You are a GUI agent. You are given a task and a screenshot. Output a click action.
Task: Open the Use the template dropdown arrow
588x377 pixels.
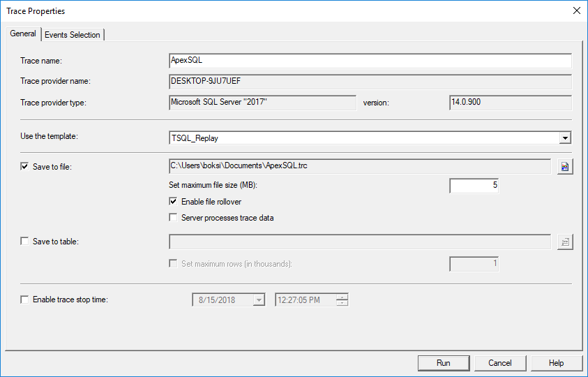pos(565,138)
